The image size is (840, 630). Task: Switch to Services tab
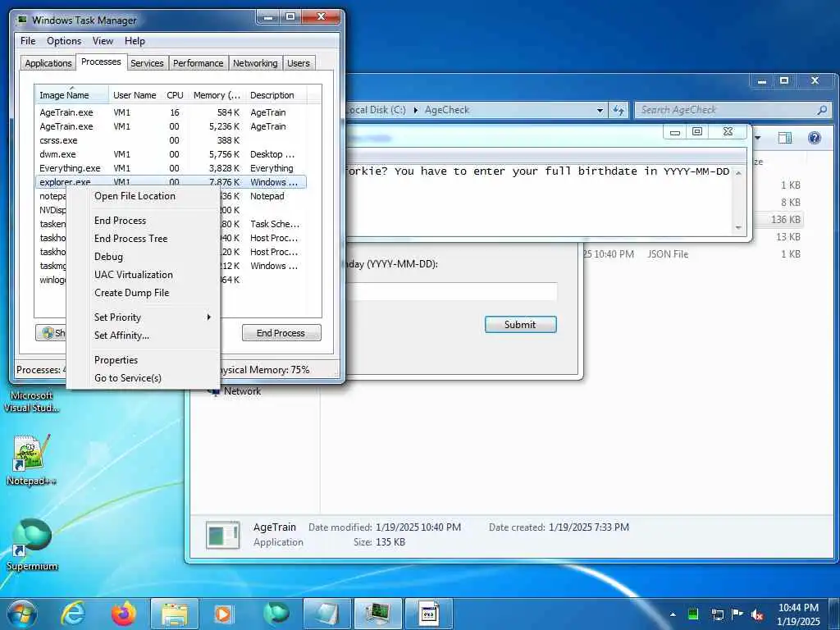coord(147,63)
